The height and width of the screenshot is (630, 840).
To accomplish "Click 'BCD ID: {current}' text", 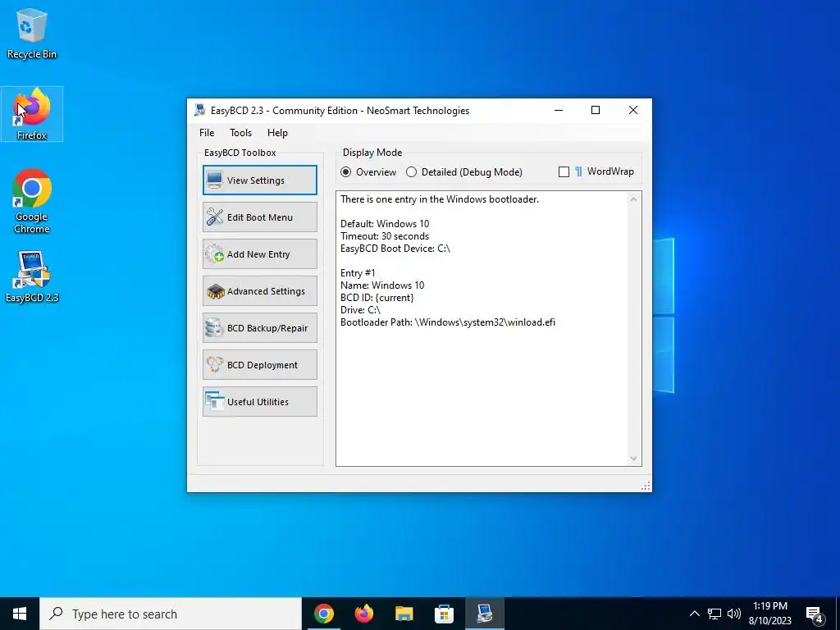I will (377, 298).
